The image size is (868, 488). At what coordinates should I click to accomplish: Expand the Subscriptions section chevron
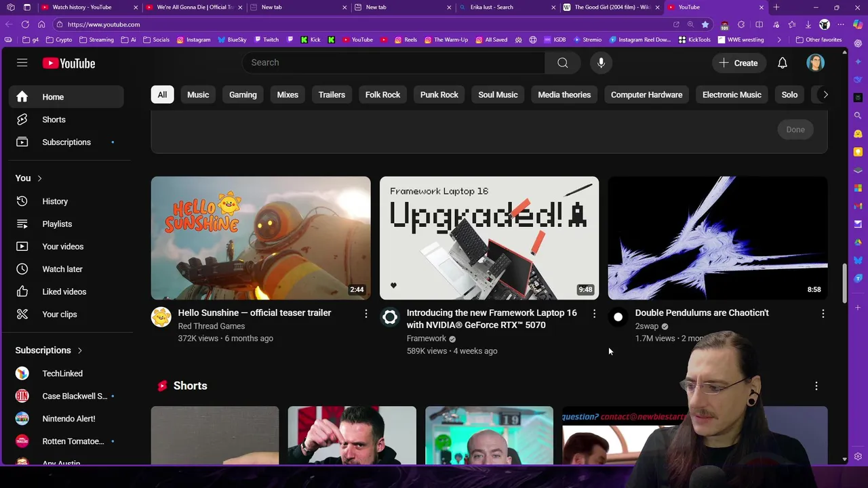[79, 350]
